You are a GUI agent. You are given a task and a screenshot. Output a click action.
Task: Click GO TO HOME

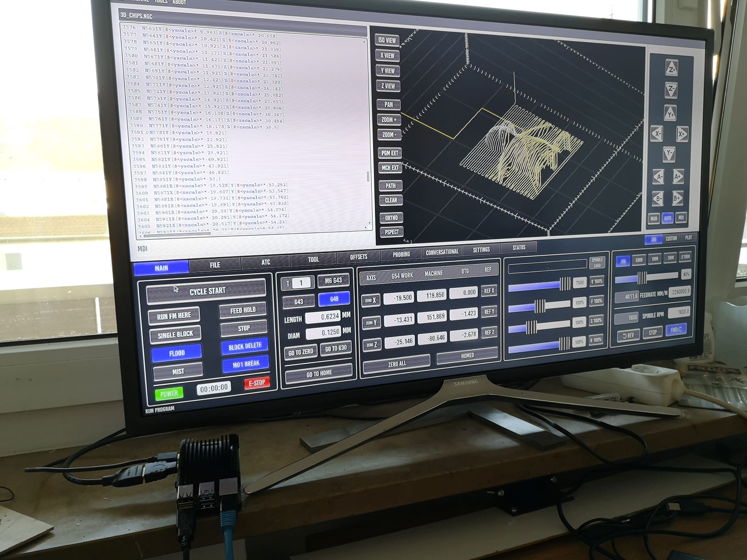pos(319,373)
